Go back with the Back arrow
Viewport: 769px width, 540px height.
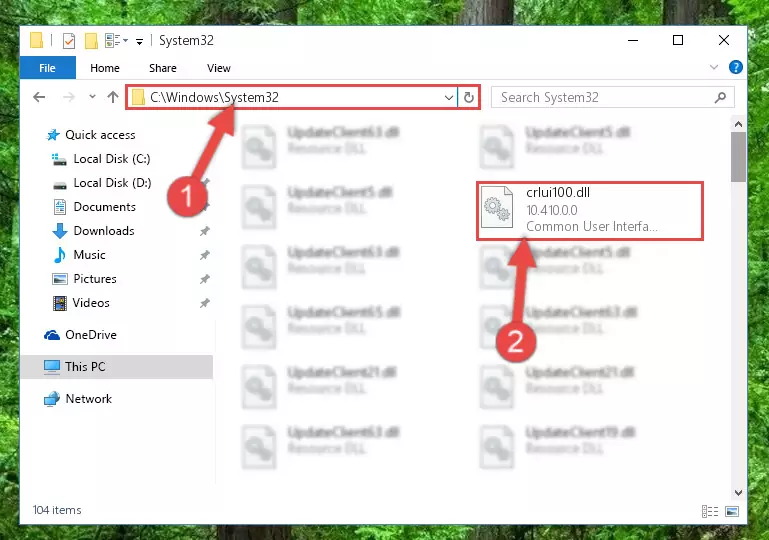(x=39, y=97)
